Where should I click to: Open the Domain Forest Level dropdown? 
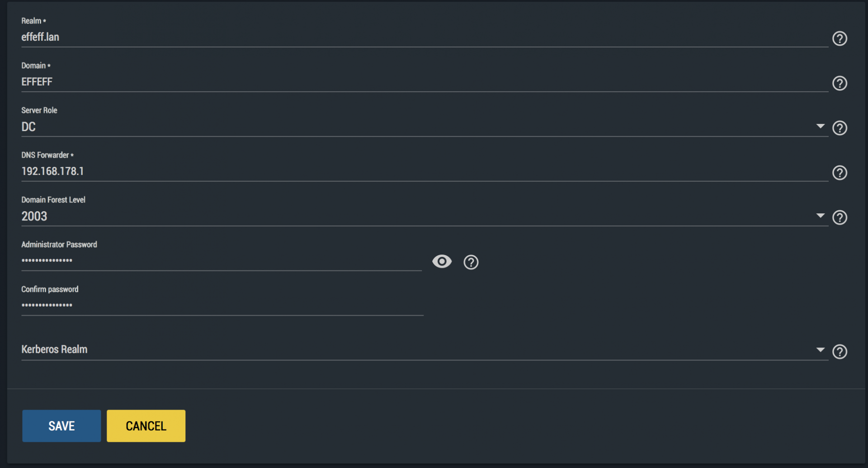(820, 216)
